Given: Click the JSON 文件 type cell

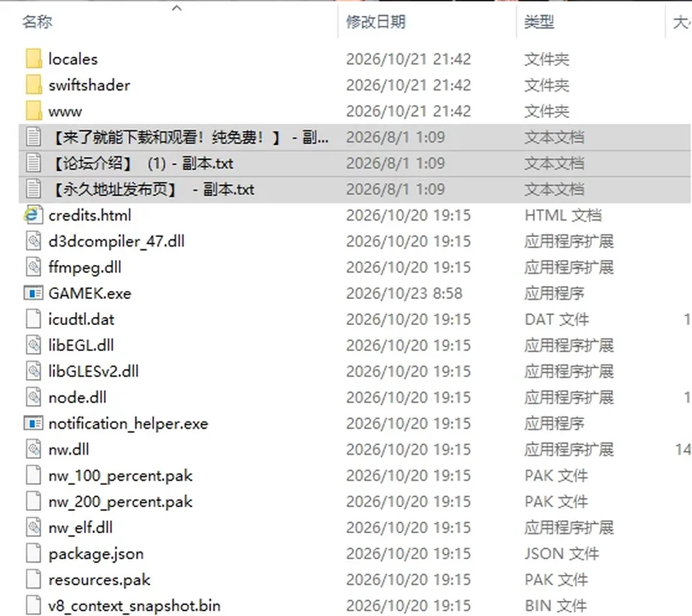Looking at the screenshot, I should pyautogui.click(x=562, y=553).
